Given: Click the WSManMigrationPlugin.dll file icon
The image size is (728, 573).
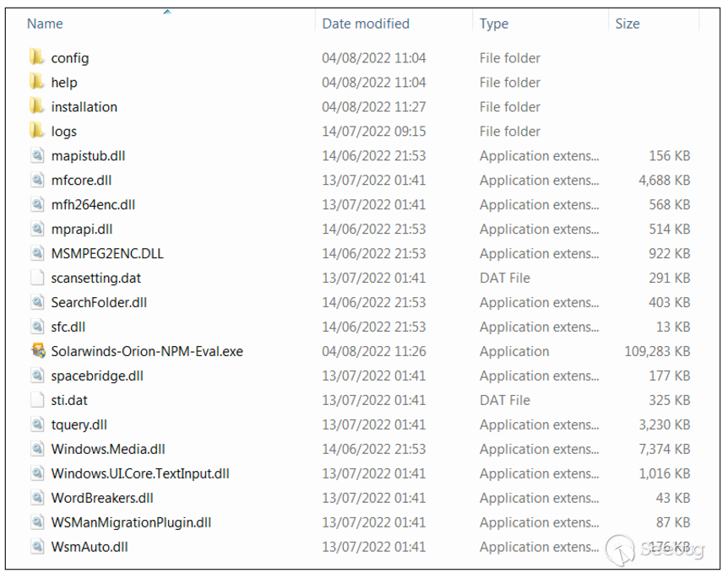Looking at the screenshot, I should click(x=37, y=522).
